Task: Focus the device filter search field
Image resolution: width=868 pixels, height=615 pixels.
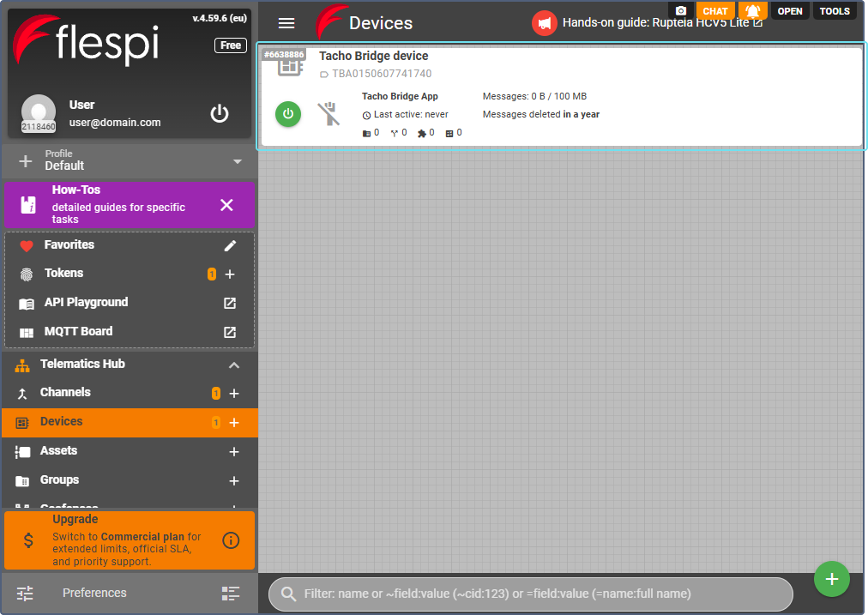Action: pyautogui.click(x=530, y=594)
